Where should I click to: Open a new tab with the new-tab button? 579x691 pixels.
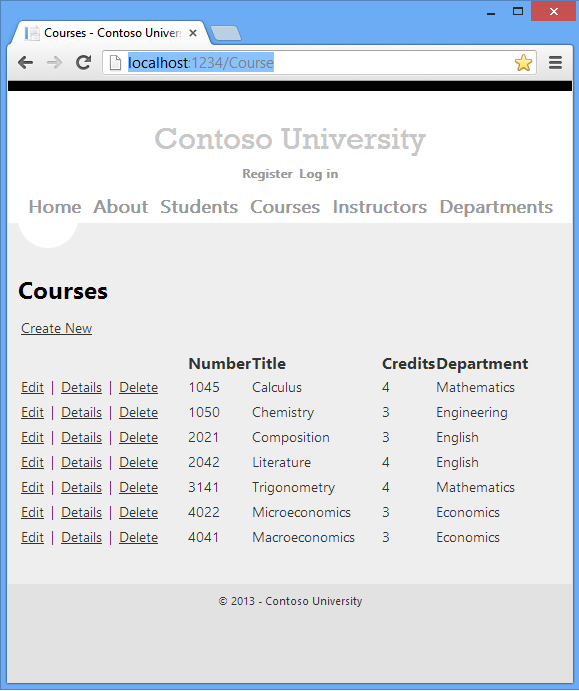[x=226, y=33]
